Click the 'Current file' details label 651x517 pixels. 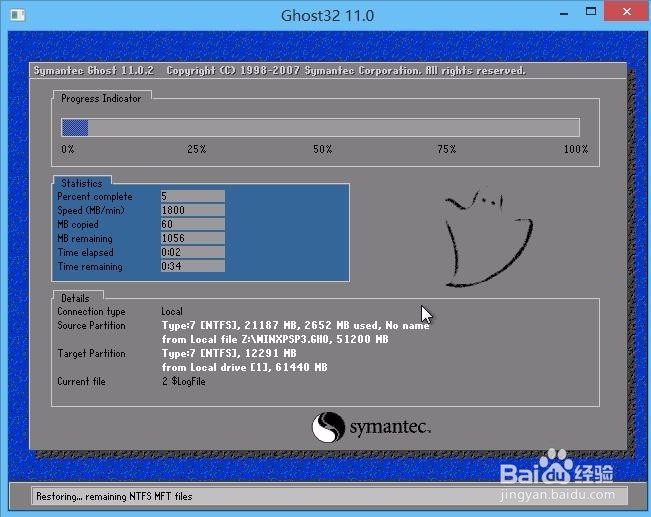coord(81,382)
